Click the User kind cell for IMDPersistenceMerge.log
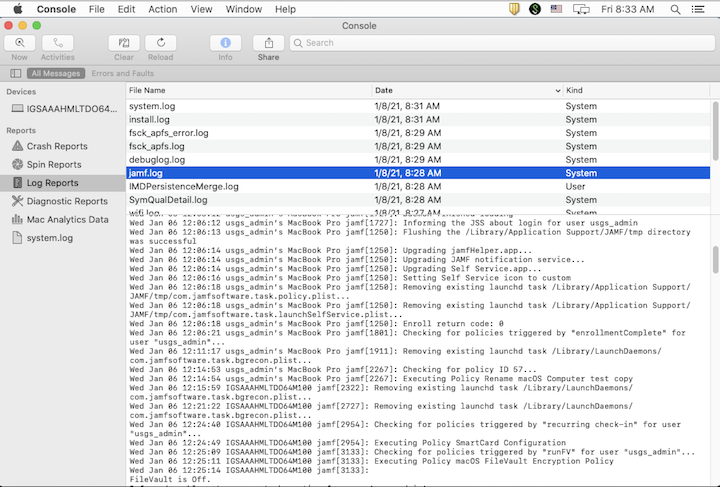Viewport: 720px width, 487px height. point(575,186)
